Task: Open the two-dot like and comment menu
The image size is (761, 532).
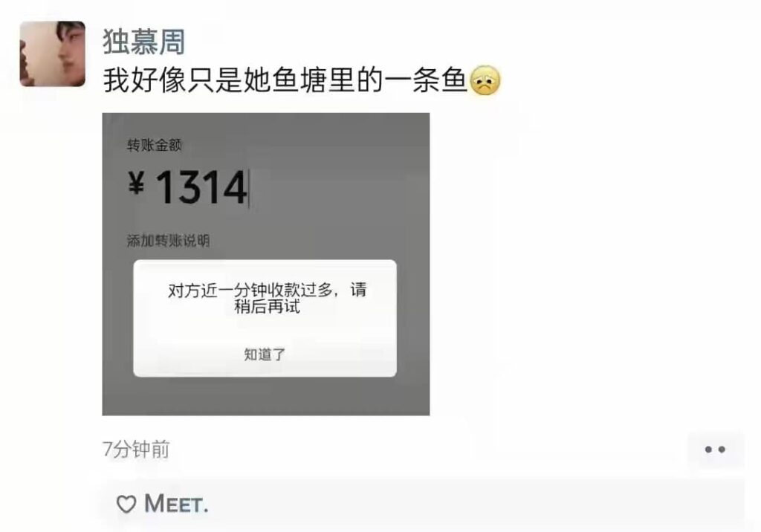Action: tap(715, 450)
